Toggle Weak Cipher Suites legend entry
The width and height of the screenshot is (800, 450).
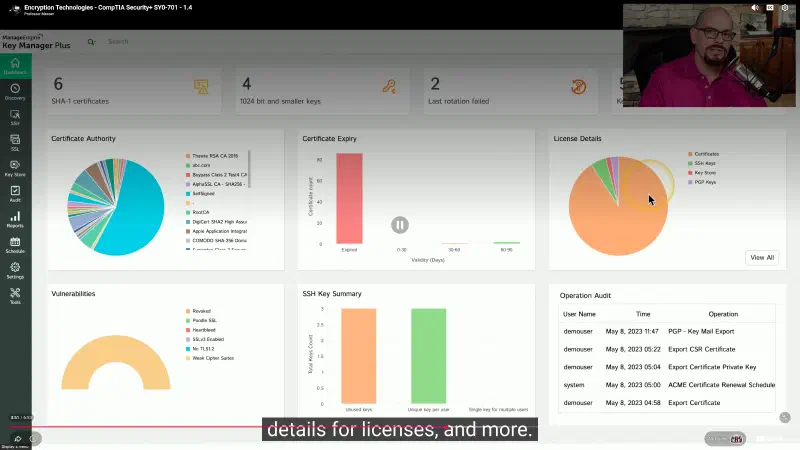click(210, 358)
